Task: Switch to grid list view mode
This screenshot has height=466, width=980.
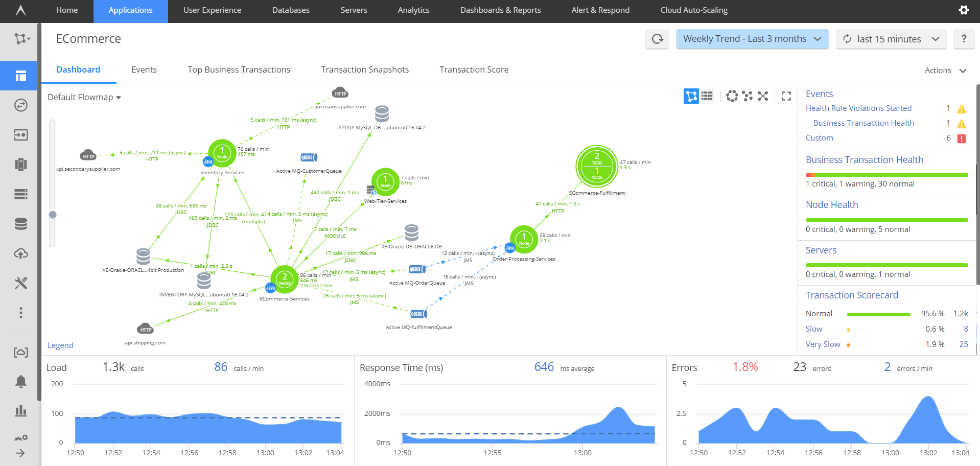Action: pos(707,96)
